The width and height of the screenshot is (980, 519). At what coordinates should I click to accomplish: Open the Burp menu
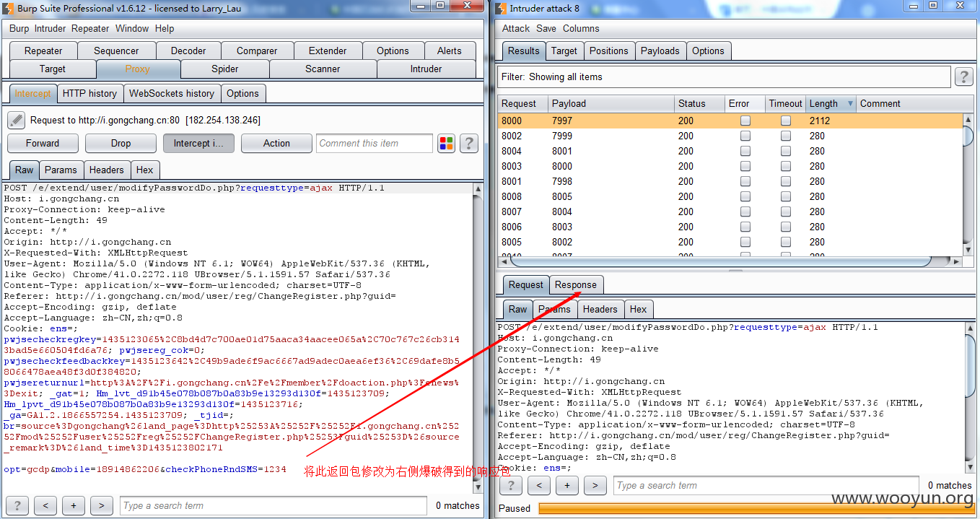[19, 29]
